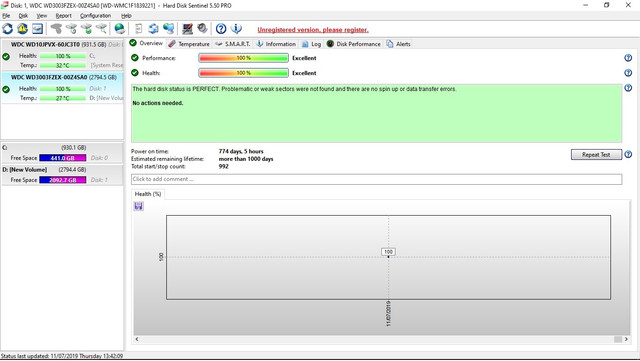
Task: Click the Unregistered version, please register link
Action: click(313, 30)
